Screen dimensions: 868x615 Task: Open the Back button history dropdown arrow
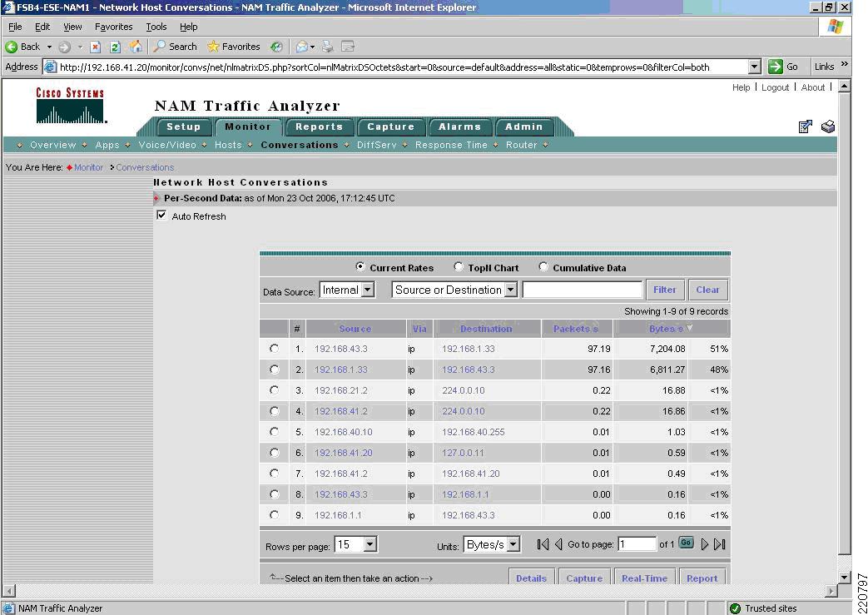[x=49, y=47]
